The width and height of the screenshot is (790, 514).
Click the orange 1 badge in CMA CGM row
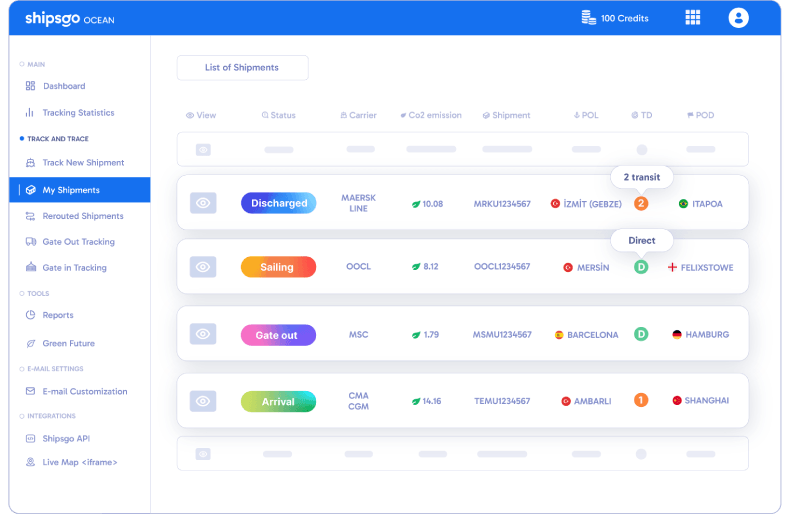click(641, 400)
